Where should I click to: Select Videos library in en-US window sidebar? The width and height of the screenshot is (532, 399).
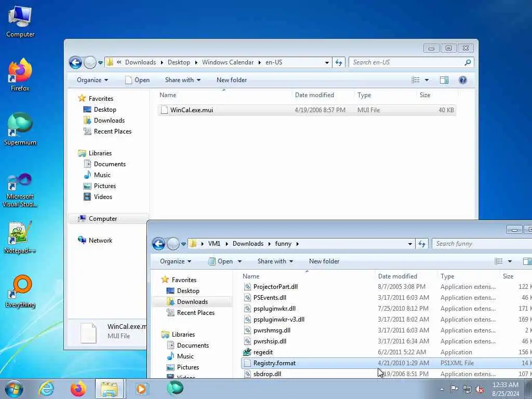pos(103,197)
